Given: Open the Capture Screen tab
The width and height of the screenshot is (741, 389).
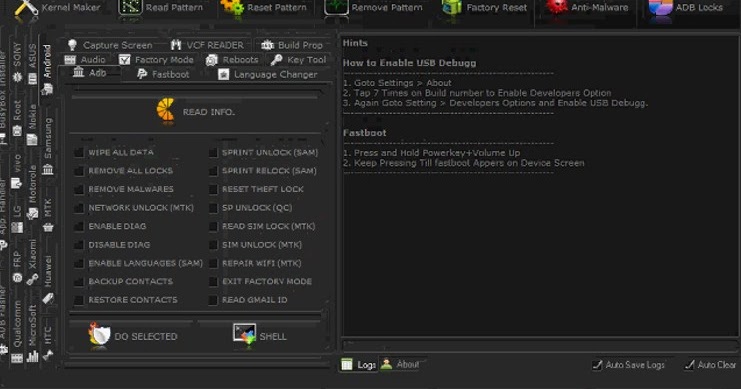Looking at the screenshot, I should 110,45.
